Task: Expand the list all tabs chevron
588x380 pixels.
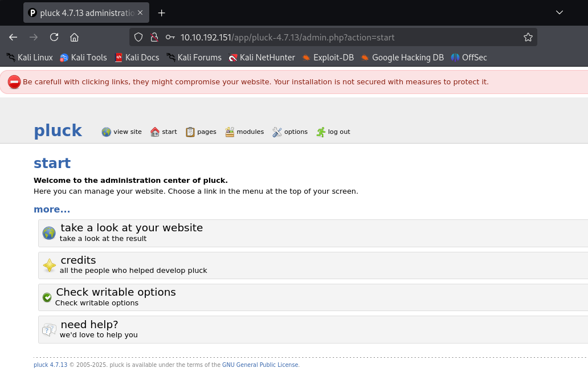Action: [560, 13]
